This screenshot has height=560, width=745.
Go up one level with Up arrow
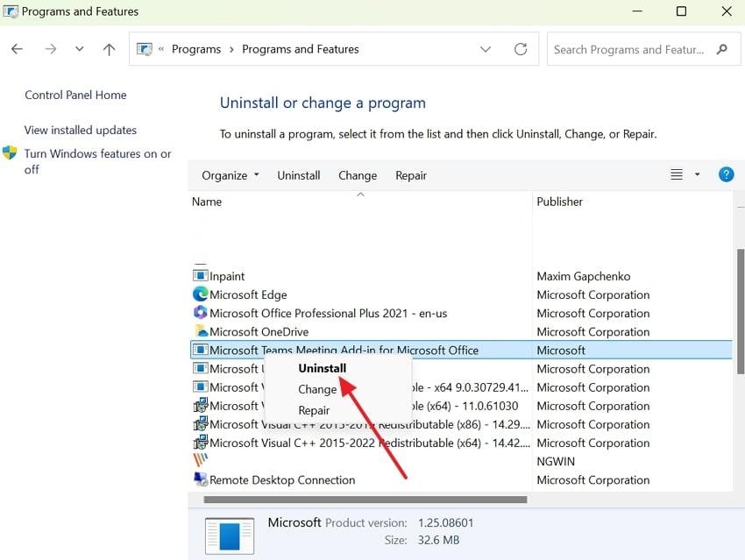click(109, 49)
